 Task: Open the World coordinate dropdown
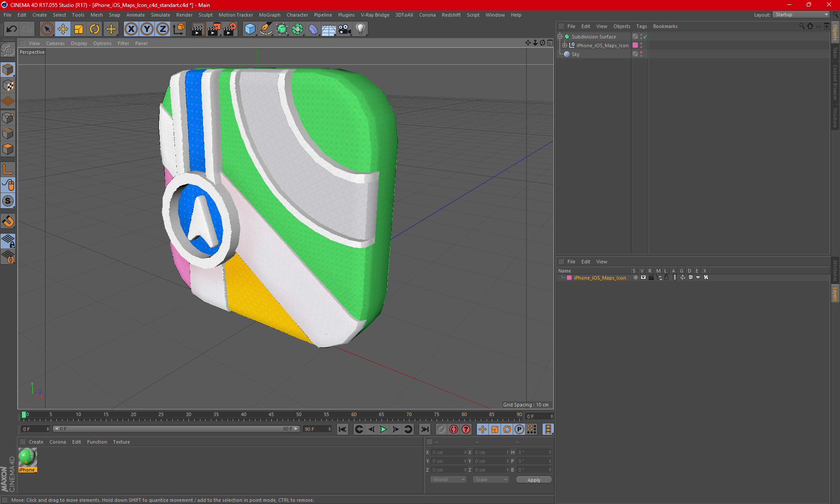tap(448, 479)
